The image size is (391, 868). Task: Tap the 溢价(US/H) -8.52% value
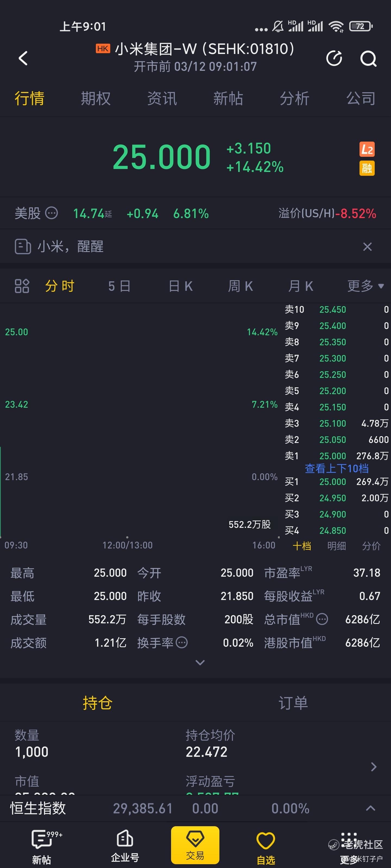(x=356, y=213)
